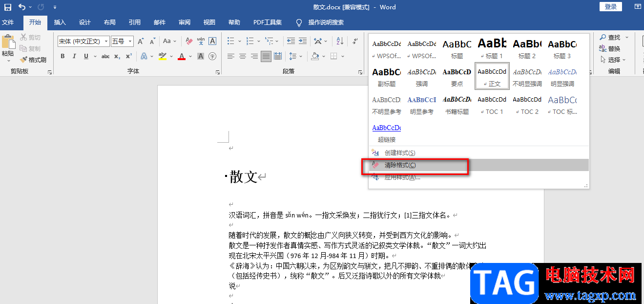
Task: Open the font color dropdown arrow
Action: point(191,56)
